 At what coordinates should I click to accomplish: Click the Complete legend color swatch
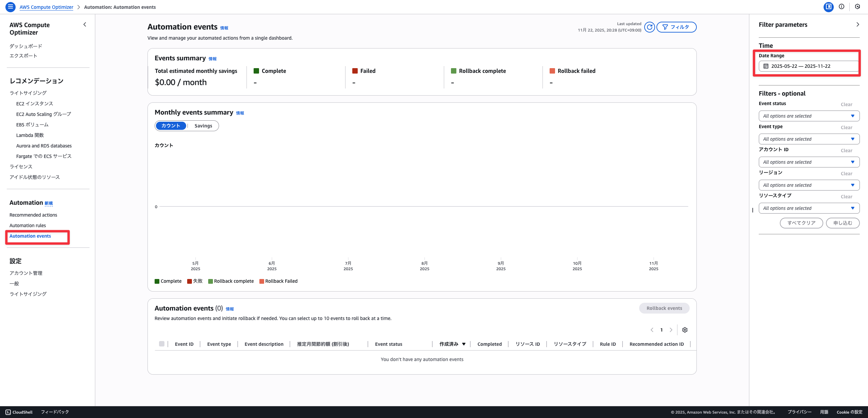(x=157, y=281)
